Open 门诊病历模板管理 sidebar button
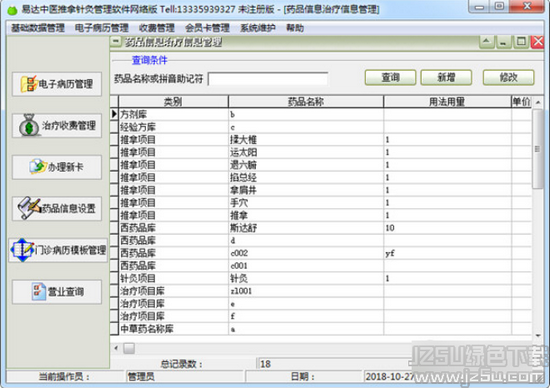Screen dimensions: 550x388 click(x=58, y=250)
